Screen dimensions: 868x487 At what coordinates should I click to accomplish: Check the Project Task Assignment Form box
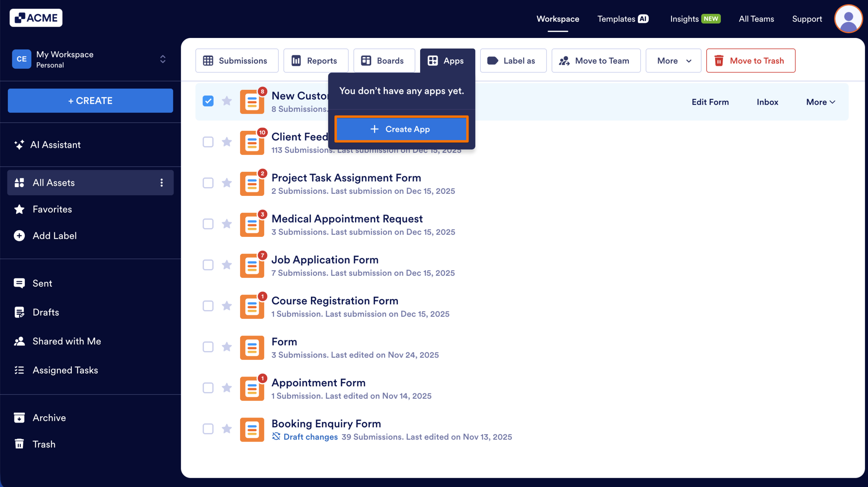click(208, 183)
